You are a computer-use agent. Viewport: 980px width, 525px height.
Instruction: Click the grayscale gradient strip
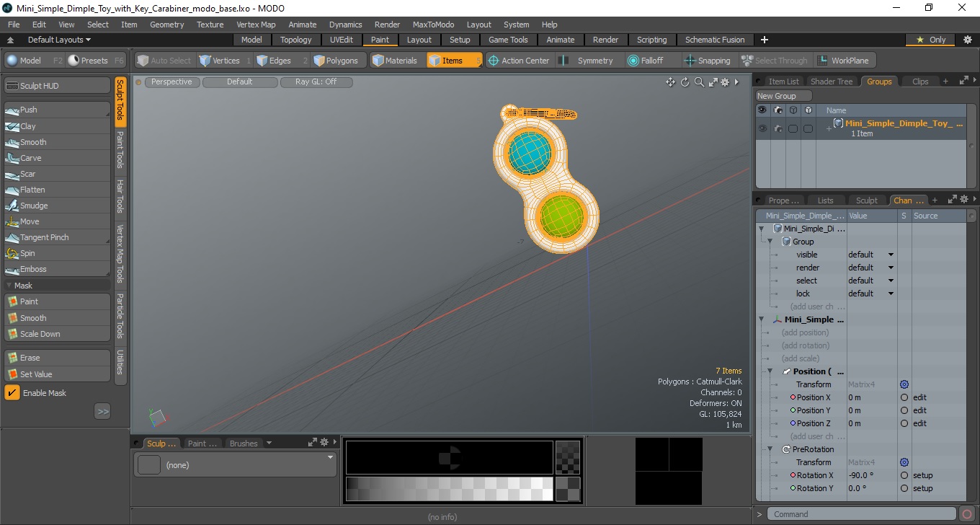click(x=450, y=489)
